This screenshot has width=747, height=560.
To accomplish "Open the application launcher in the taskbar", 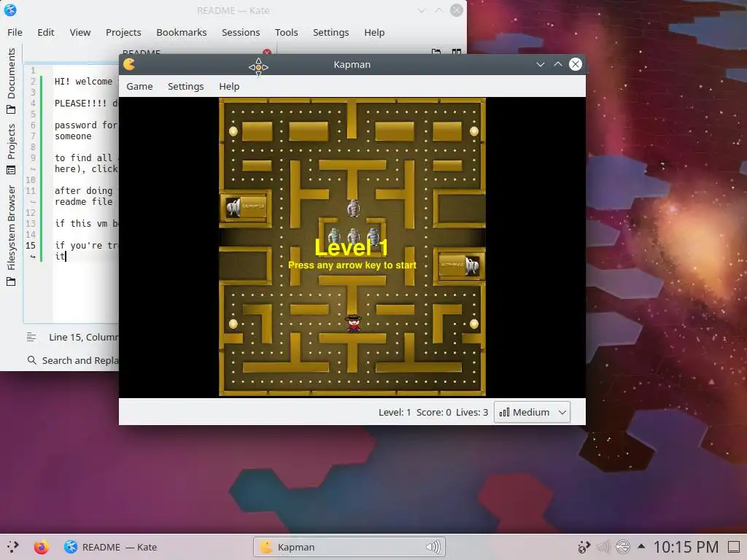I will [x=13, y=547].
